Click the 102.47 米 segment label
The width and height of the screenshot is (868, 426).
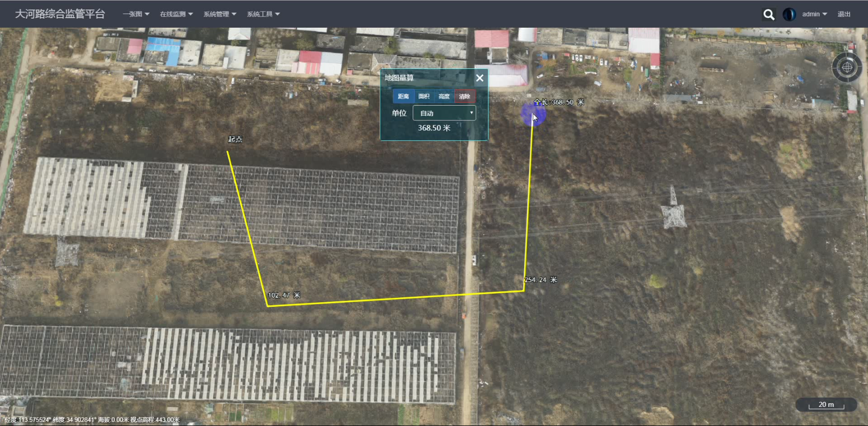(284, 295)
